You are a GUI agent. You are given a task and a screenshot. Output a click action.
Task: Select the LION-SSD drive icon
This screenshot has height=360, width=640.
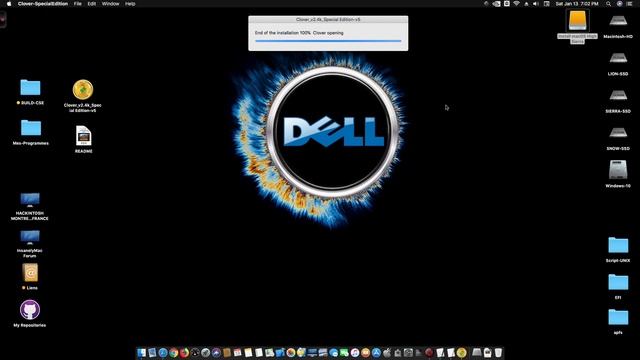pyautogui.click(x=618, y=58)
